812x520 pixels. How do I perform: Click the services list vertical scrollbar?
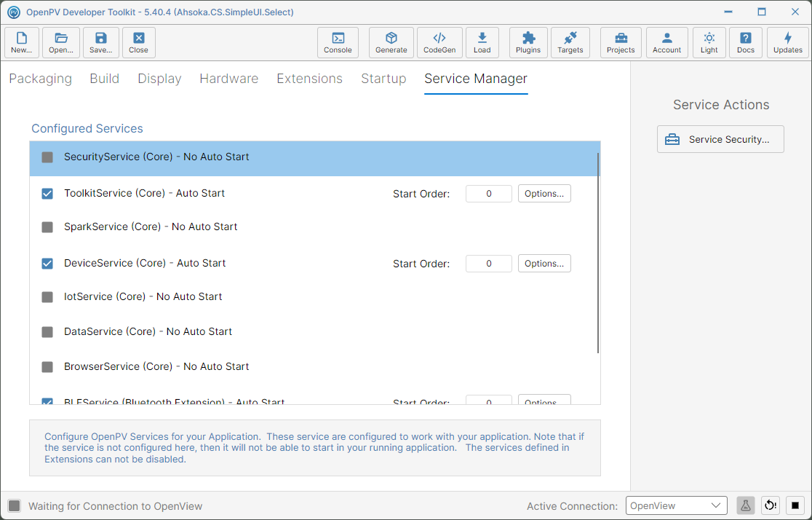click(x=598, y=253)
